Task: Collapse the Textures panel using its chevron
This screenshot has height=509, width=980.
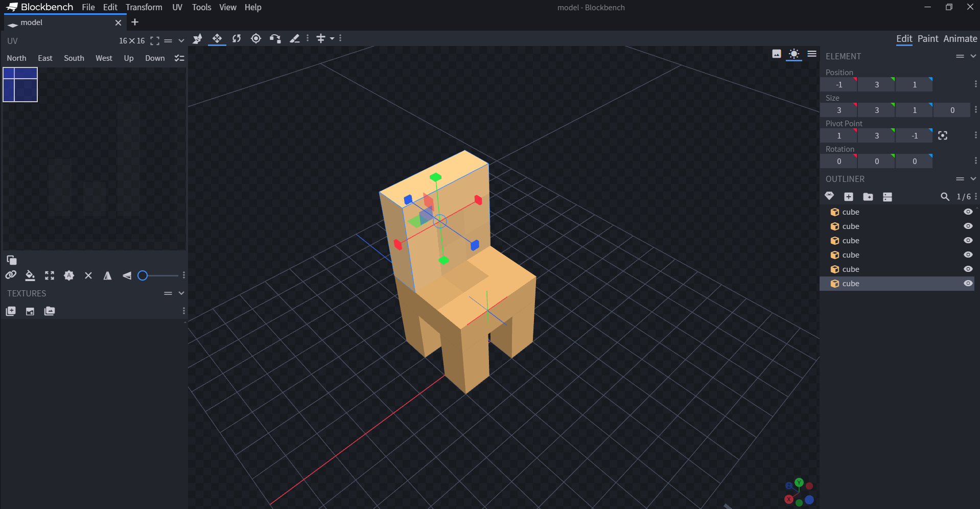Action: coord(181,293)
